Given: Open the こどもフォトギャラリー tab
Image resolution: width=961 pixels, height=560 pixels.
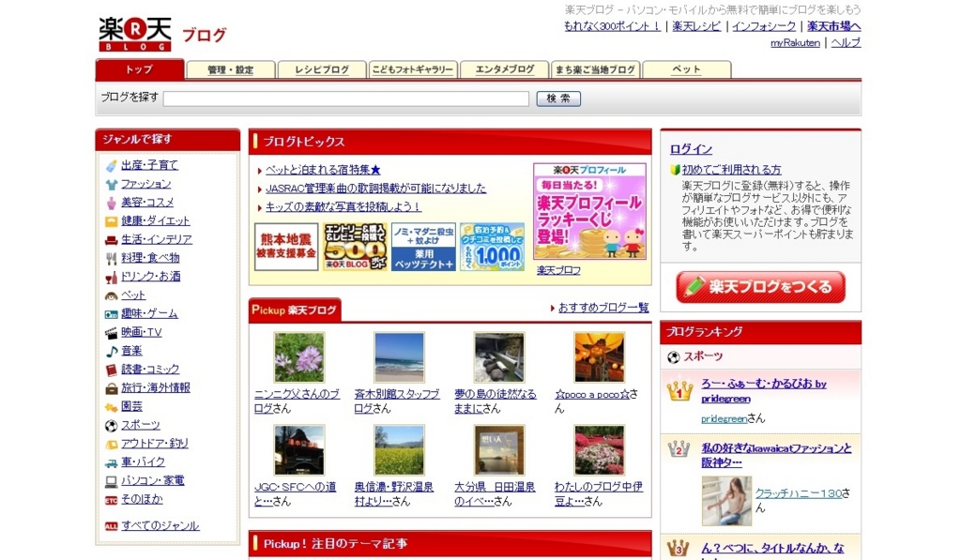Looking at the screenshot, I should point(413,69).
